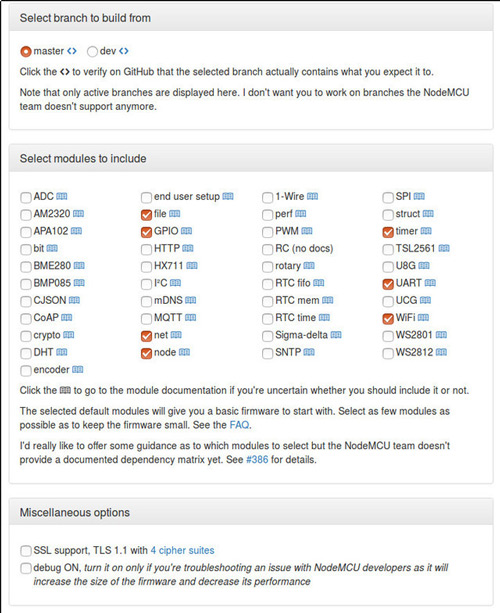The width and height of the screenshot is (500, 613).
Task: Uncheck the UART module checkbox
Action: 388,284
